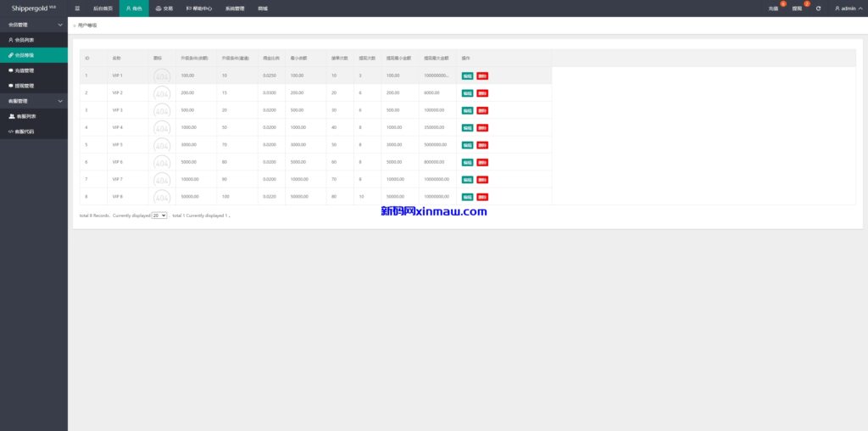Click the red delete button for VIP 5
The image size is (868, 431).
[482, 145]
